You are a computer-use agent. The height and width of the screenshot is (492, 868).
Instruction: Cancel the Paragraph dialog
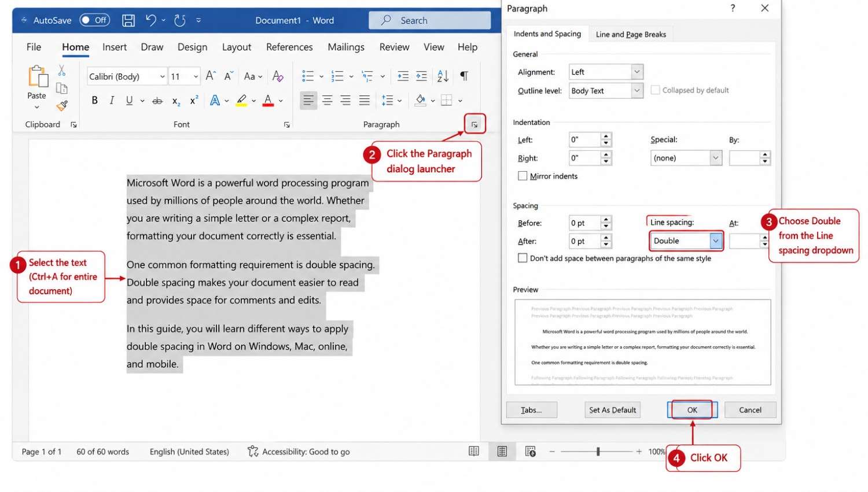(x=750, y=410)
